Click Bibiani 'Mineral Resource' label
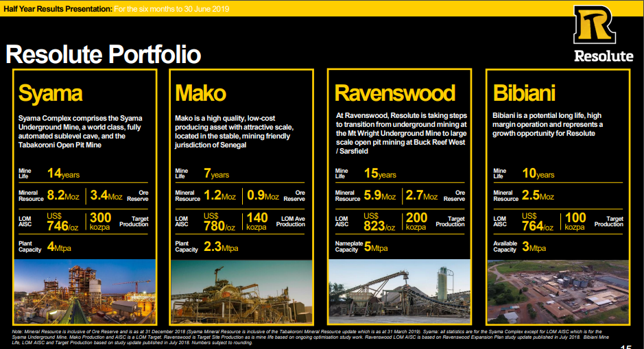The image size is (644, 349). pyautogui.click(x=506, y=196)
